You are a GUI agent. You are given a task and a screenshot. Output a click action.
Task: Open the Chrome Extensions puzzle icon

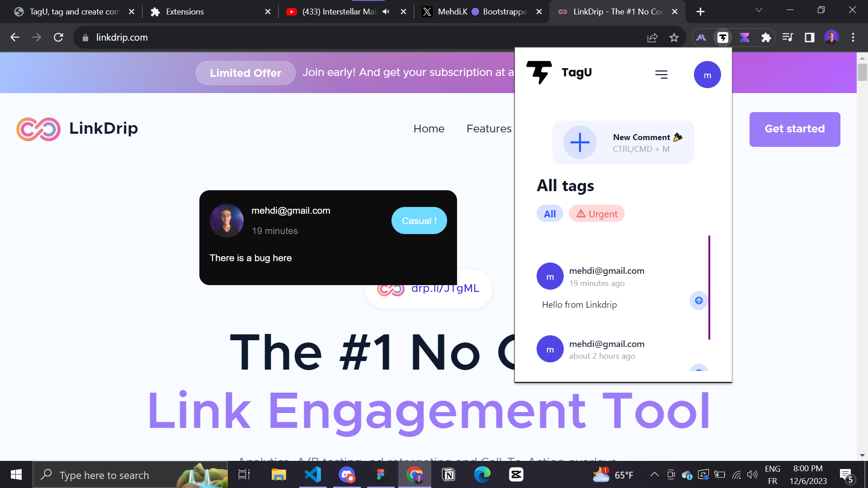(x=766, y=38)
